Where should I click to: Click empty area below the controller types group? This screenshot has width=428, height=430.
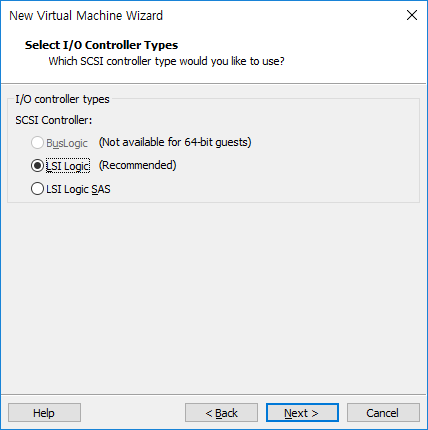tap(213, 297)
